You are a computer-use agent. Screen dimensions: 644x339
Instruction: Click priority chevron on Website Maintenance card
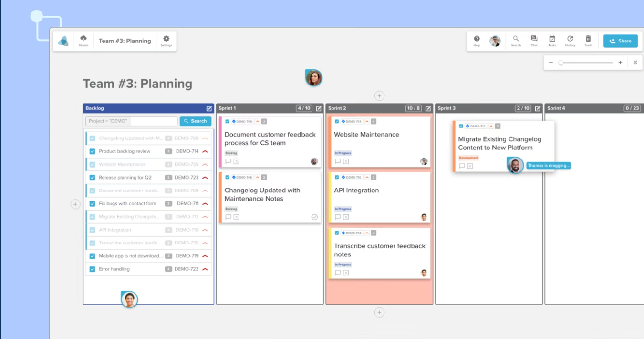pos(367,122)
